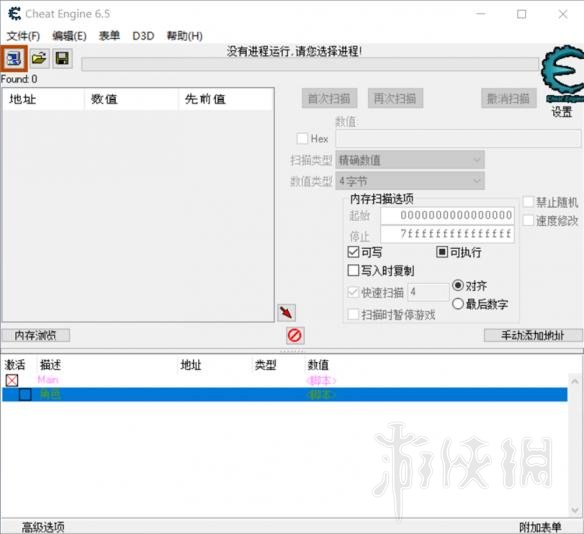Screen dimensions: 584x534
Task: Open the D3D menu
Action: point(143,36)
